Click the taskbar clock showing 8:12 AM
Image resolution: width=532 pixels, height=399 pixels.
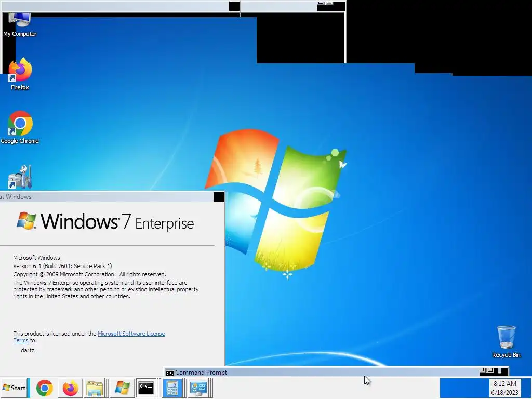coord(504,388)
